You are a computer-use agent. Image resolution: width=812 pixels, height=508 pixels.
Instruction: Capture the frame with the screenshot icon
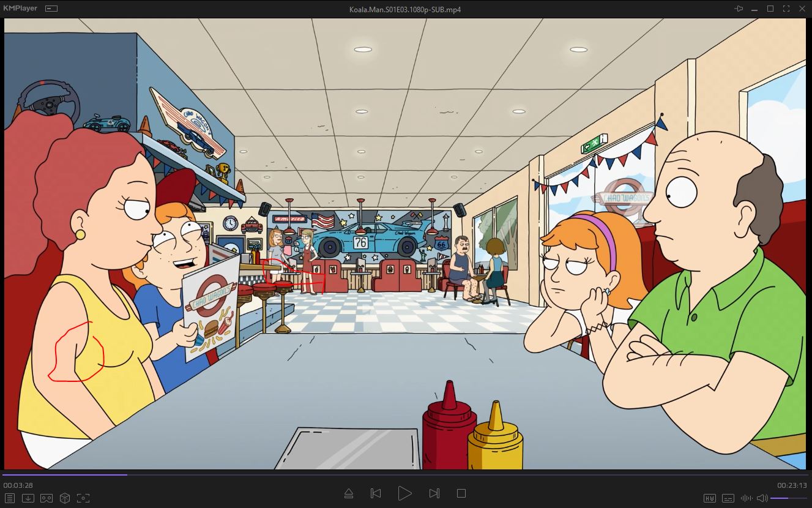tap(83, 498)
